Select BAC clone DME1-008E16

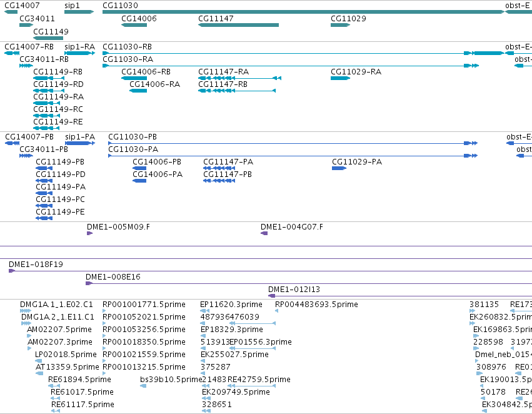[x=113, y=277]
